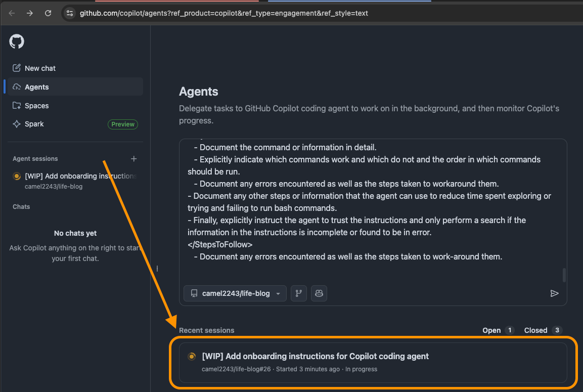The width and height of the screenshot is (583, 392).
Task: Click the branch selector icon below the prompt
Action: (x=298, y=293)
